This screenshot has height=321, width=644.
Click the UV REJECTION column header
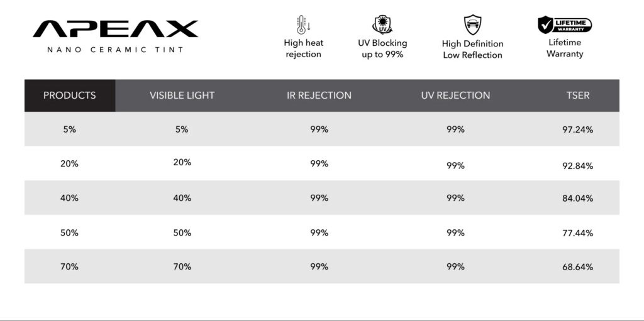pyautogui.click(x=455, y=95)
